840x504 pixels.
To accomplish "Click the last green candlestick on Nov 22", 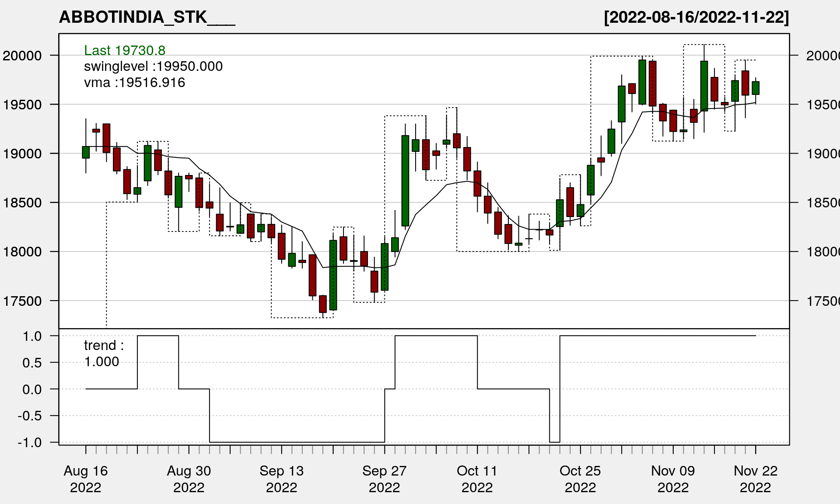I will point(756,88).
